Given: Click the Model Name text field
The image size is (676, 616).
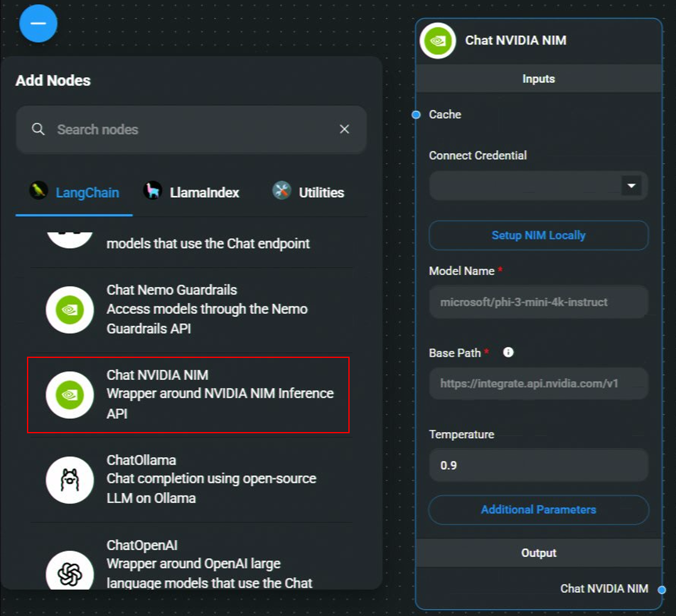Looking at the screenshot, I should [x=538, y=302].
